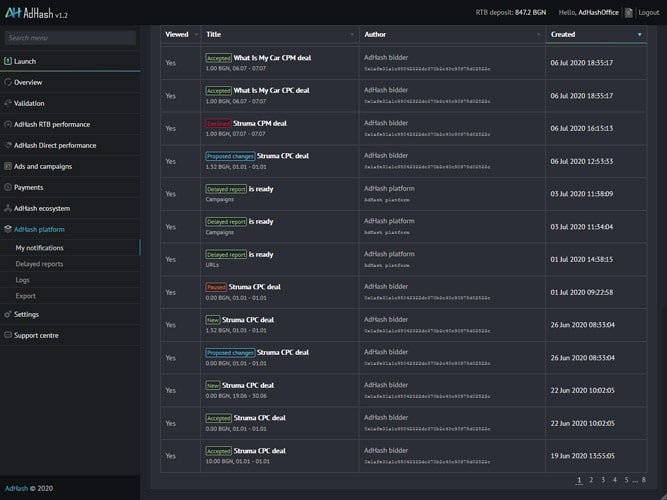Click the AdHash ecosystem icon
Screen dimensions: 667x500
point(8,208)
